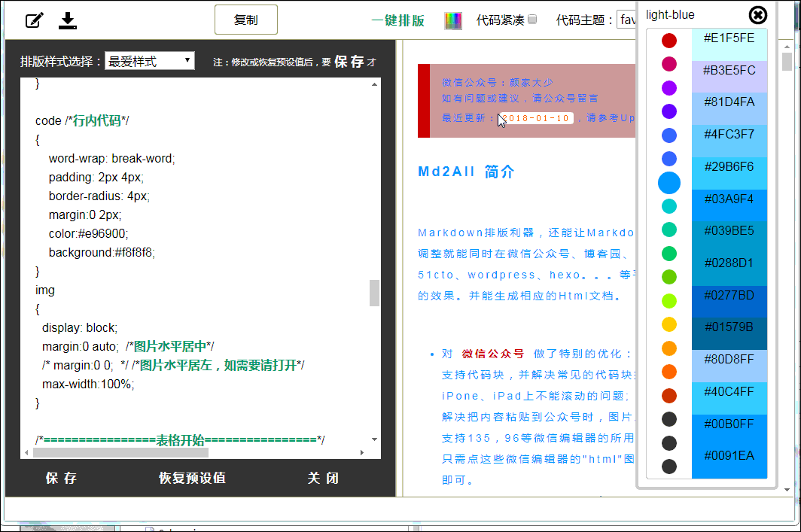Click 恢复预设值 to restore defaults
The width and height of the screenshot is (801, 532).
pyautogui.click(x=192, y=478)
